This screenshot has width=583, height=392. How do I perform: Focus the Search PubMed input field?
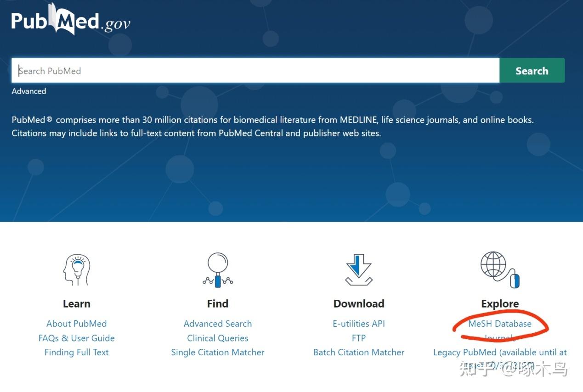(x=255, y=71)
